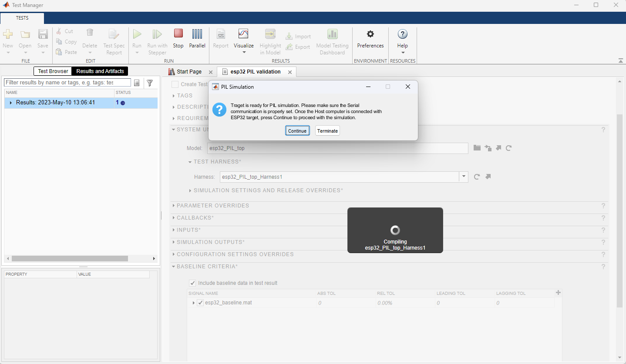Viewport: 626px width, 364px height.
Task: Click help question mark on System Under Test row
Action: click(x=603, y=130)
